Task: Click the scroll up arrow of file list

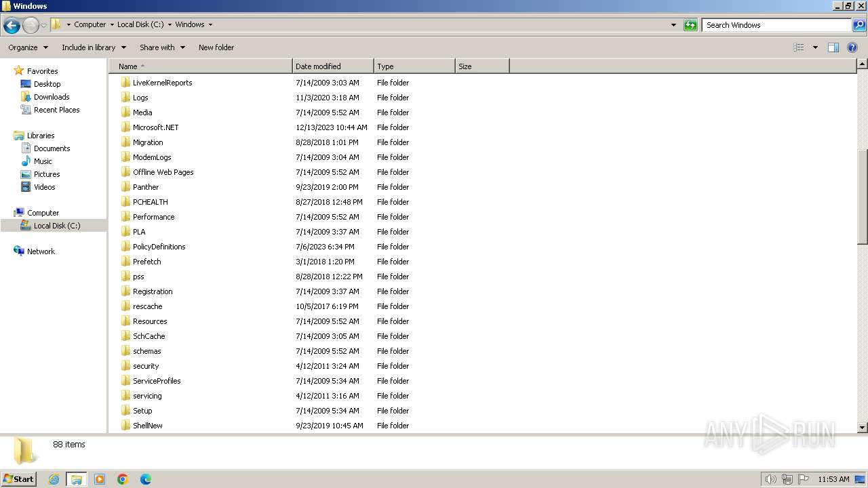Action: (862, 64)
